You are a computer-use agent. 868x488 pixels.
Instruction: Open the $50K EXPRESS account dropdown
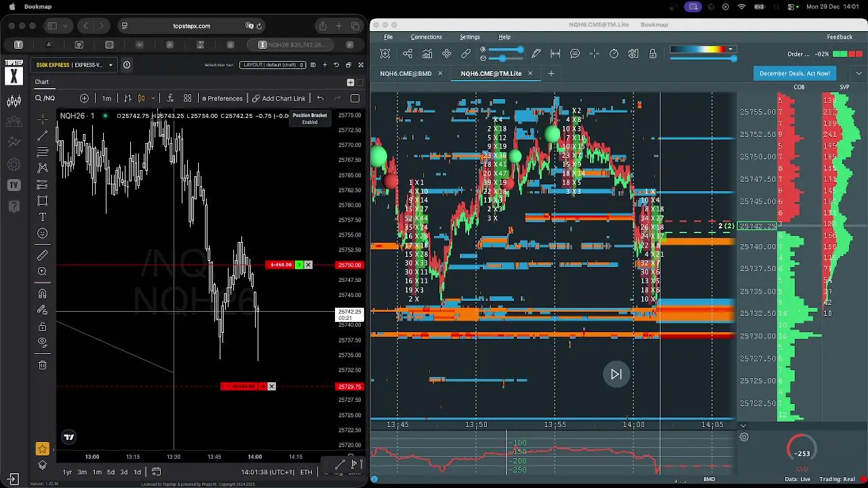point(75,65)
